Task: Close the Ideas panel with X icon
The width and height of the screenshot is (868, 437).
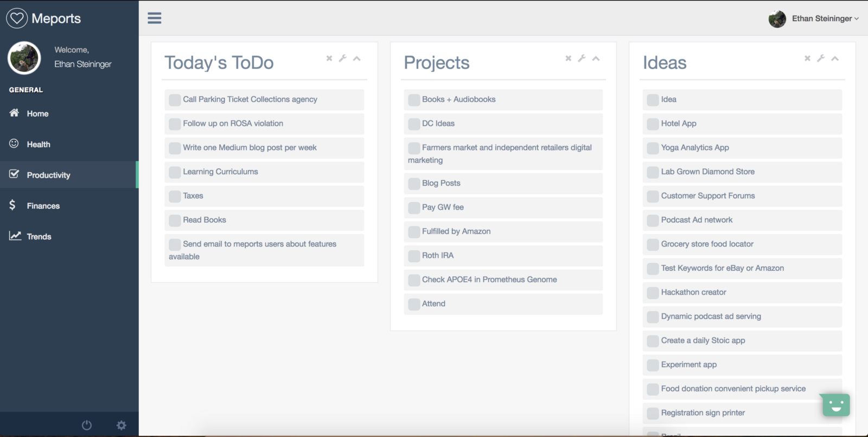Action: point(807,58)
